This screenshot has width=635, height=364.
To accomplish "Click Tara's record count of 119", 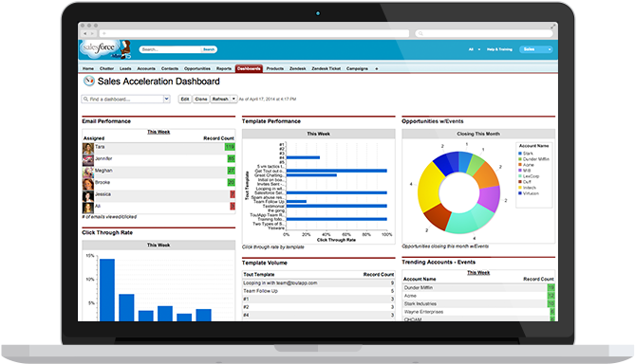I will 230,147.
